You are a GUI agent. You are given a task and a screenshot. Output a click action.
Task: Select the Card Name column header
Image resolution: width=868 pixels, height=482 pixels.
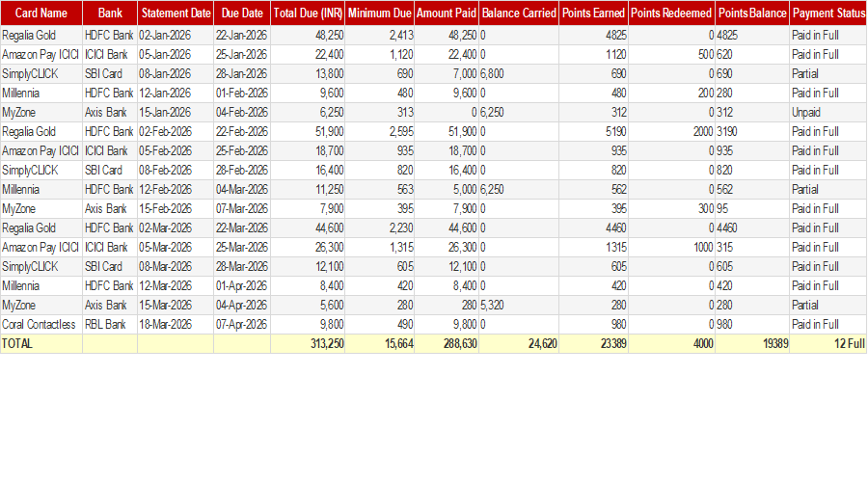coord(41,13)
